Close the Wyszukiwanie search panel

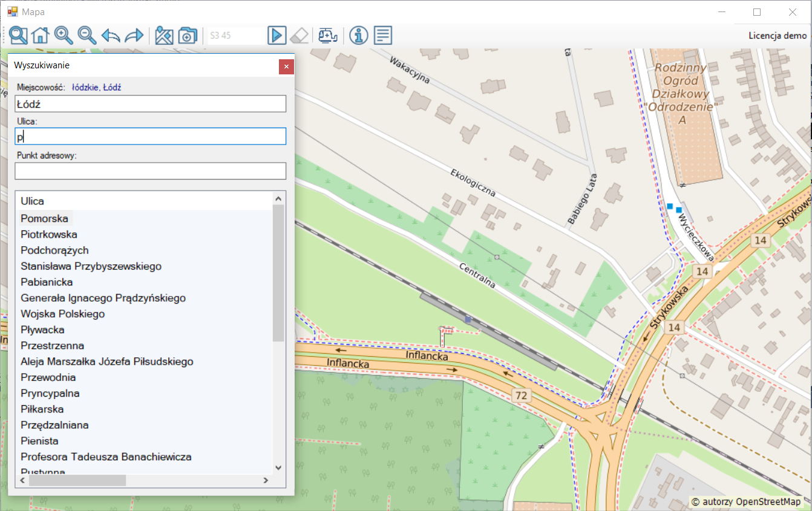[x=286, y=67]
